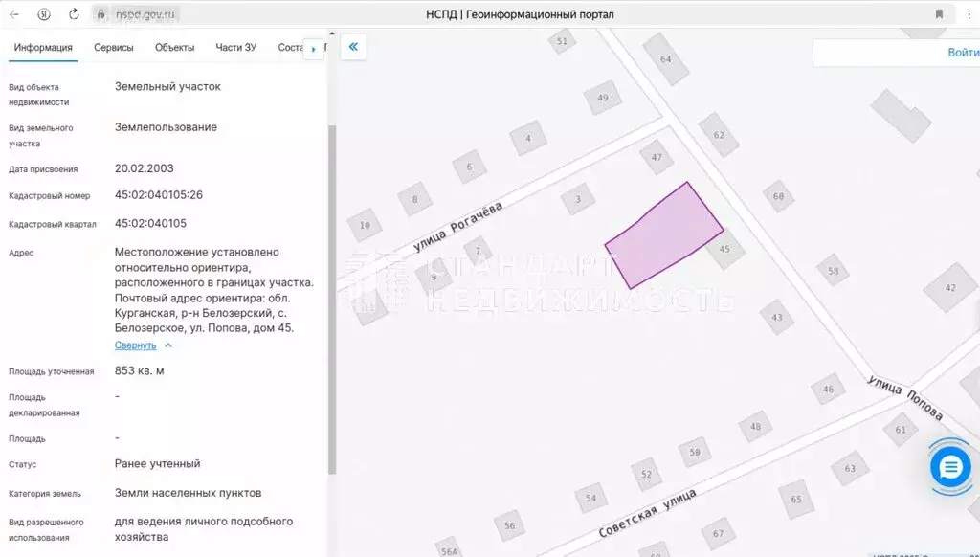Click the lock icon in address bar
This screenshot has width=980, height=557.
[100, 13]
